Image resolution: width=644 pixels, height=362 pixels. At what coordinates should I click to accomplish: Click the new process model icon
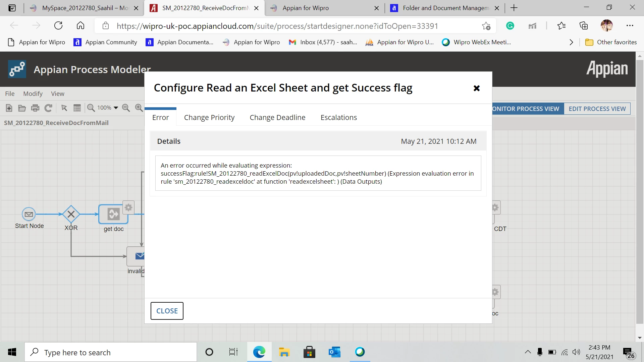click(9, 108)
